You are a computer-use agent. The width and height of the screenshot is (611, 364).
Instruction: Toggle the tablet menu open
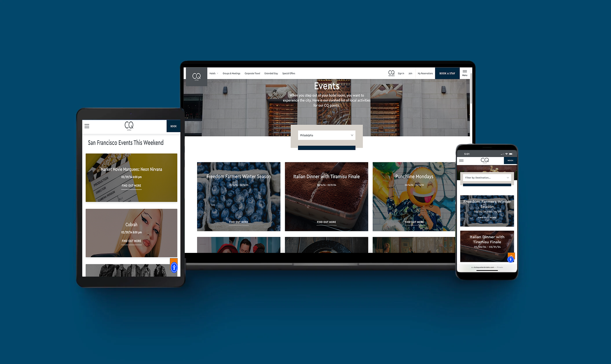coord(87,126)
